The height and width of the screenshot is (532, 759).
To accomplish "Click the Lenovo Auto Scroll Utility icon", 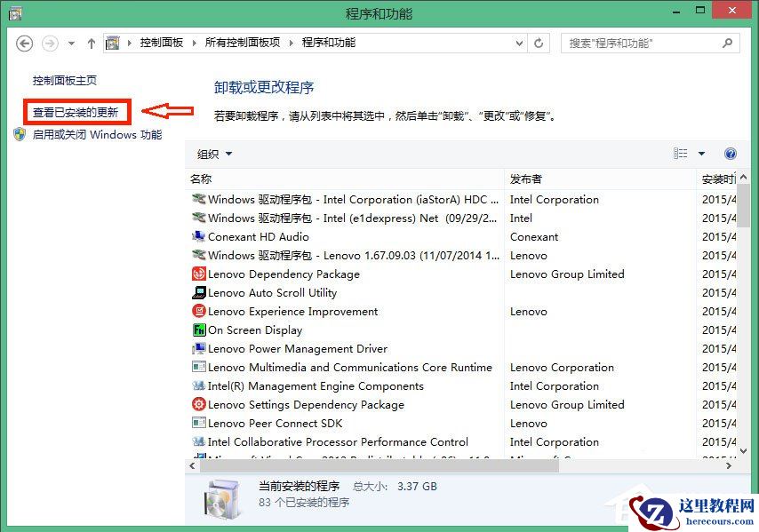I will coord(199,292).
